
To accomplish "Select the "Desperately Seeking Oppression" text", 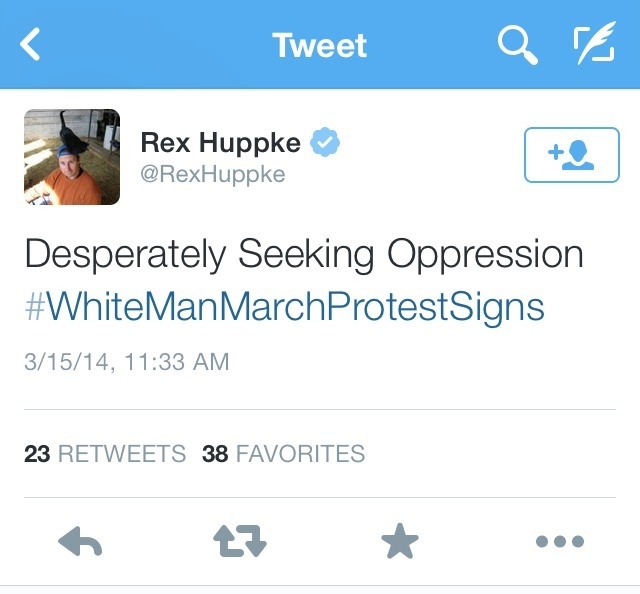I will click(x=303, y=254).
